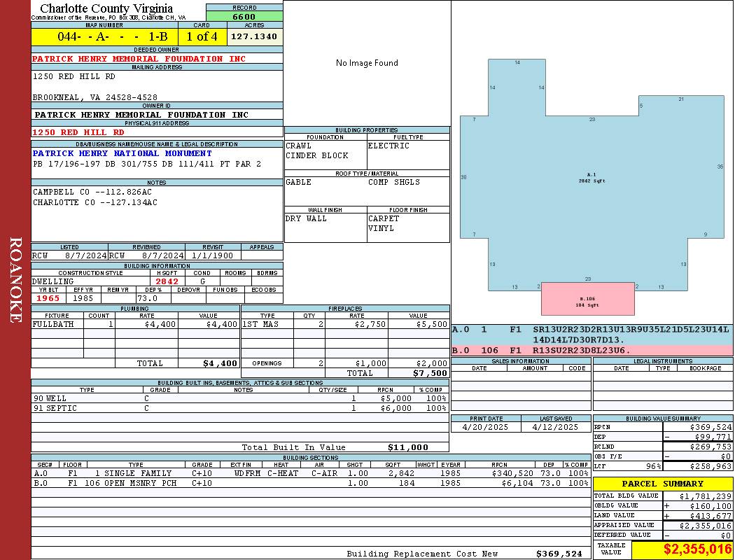Click print date 4/20/2025

pos(485,428)
